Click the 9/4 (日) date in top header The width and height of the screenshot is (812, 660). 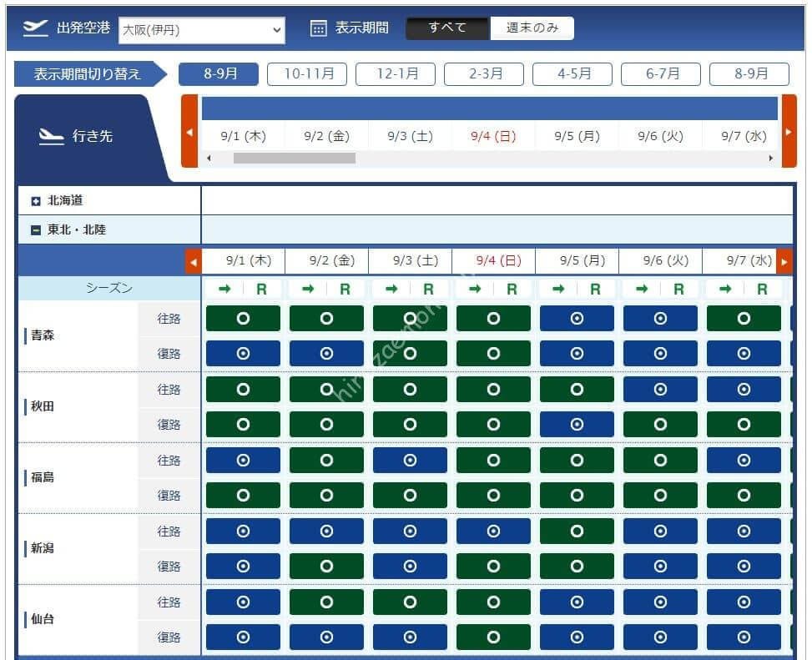pos(493,136)
